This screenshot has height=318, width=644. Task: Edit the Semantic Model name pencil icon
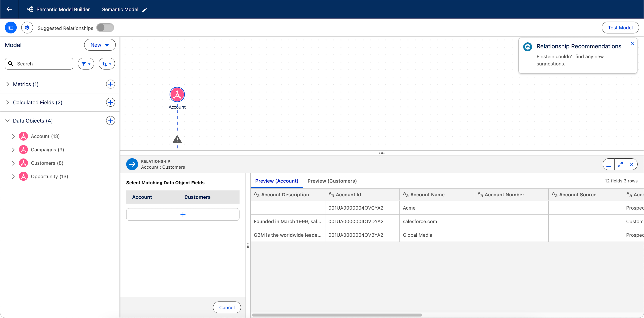144,10
